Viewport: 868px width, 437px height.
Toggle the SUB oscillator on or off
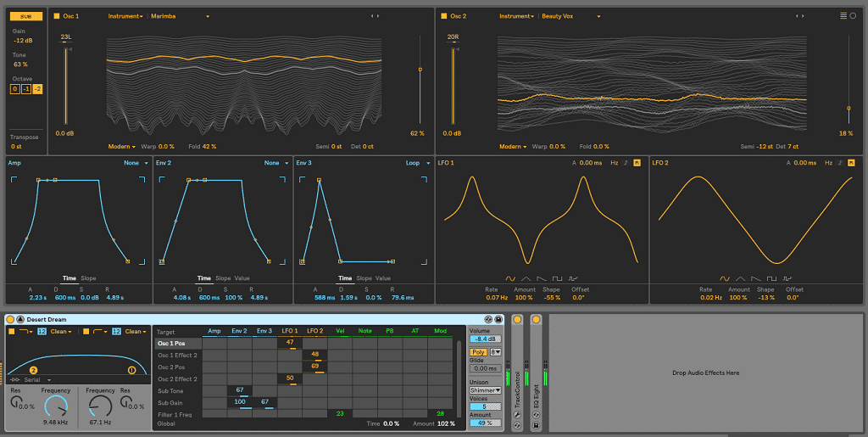click(x=26, y=17)
